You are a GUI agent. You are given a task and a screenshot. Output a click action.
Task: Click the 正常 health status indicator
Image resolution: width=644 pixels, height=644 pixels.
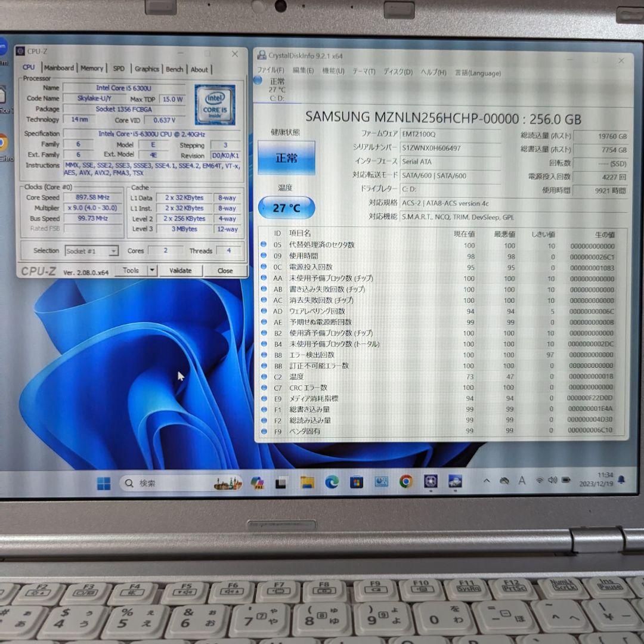click(x=286, y=157)
